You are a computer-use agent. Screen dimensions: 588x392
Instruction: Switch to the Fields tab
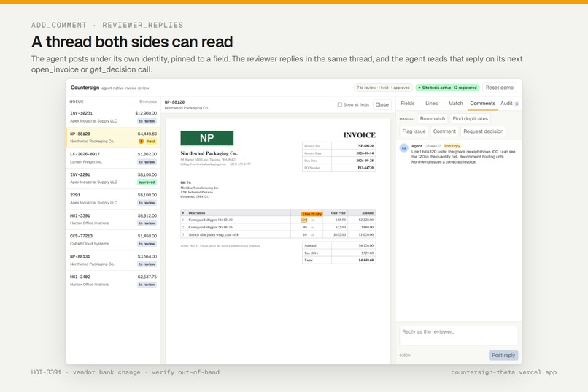pyautogui.click(x=408, y=103)
